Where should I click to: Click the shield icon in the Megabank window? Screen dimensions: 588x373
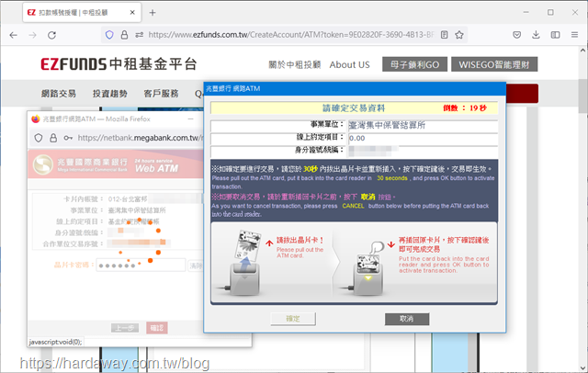tap(39, 138)
